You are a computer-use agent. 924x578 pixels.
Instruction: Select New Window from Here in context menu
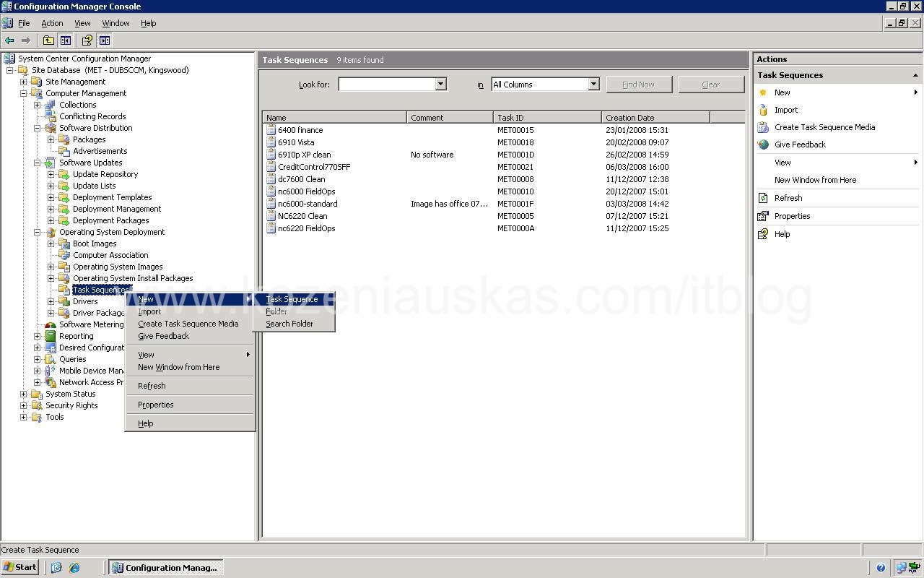pyautogui.click(x=190, y=367)
